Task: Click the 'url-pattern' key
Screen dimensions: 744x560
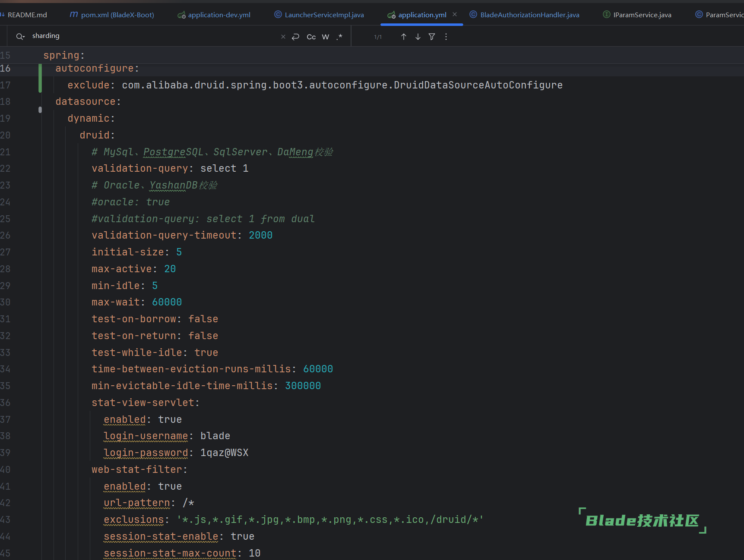Action: click(x=136, y=503)
